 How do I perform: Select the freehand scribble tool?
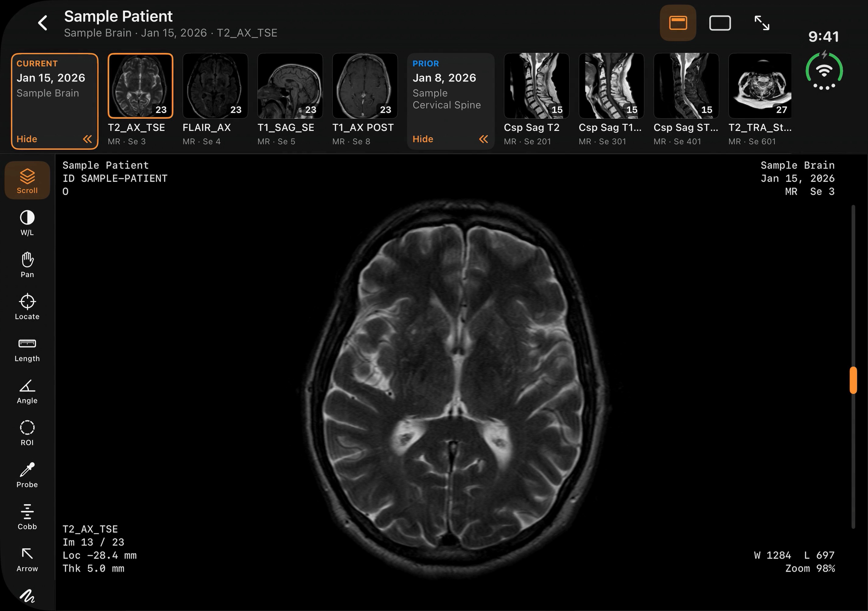27,596
